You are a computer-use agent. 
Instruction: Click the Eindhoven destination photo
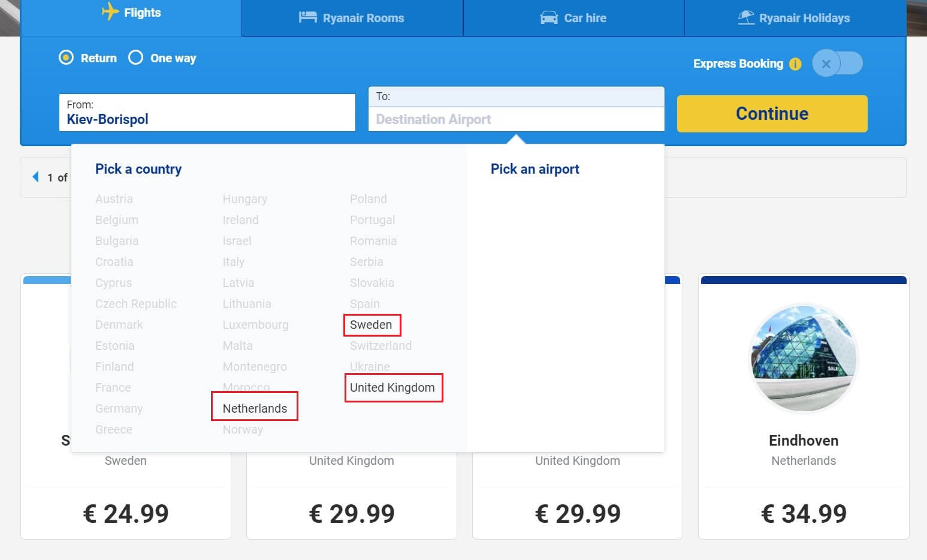804,358
